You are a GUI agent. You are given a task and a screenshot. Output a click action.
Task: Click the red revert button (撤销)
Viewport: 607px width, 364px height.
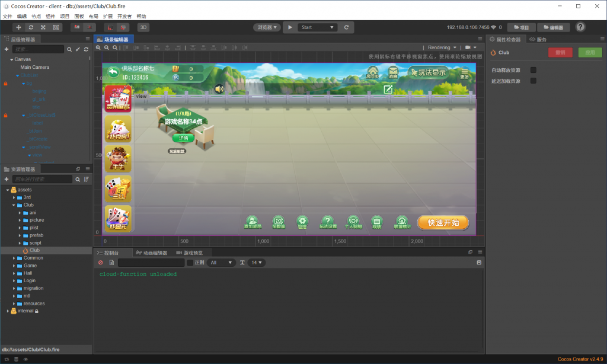click(560, 52)
